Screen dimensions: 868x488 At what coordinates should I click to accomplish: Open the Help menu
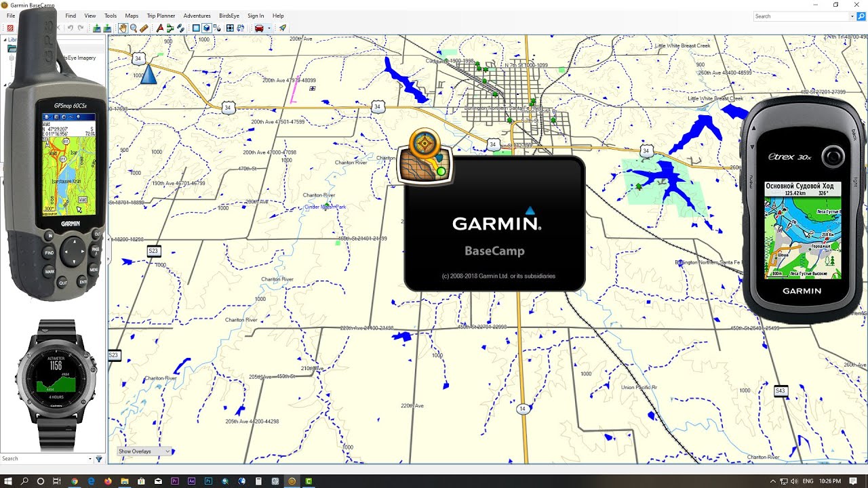[278, 16]
